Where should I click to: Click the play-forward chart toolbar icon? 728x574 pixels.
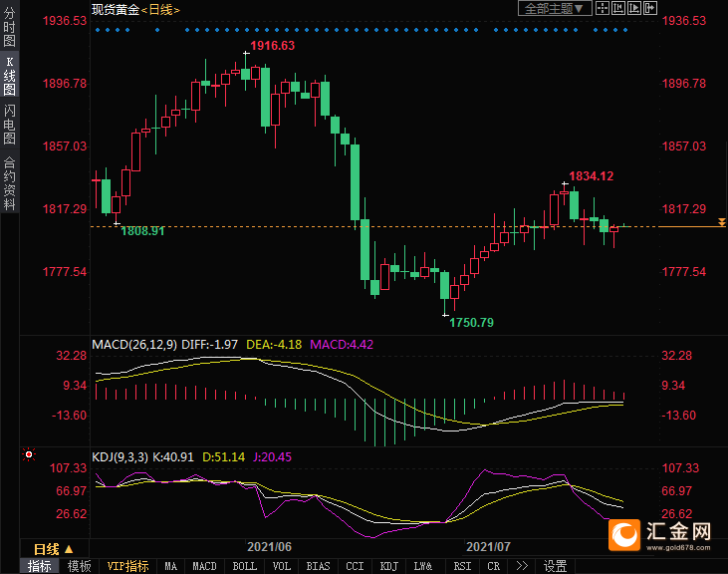pos(634,8)
